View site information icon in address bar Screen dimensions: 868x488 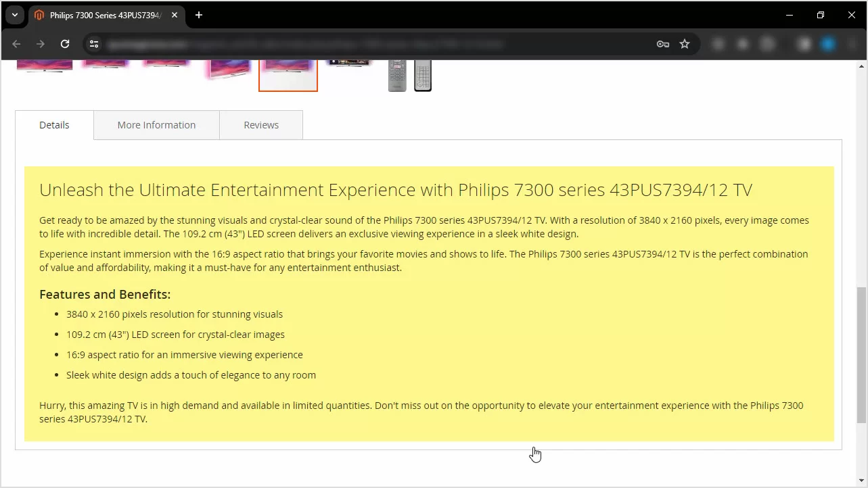pos(95,44)
